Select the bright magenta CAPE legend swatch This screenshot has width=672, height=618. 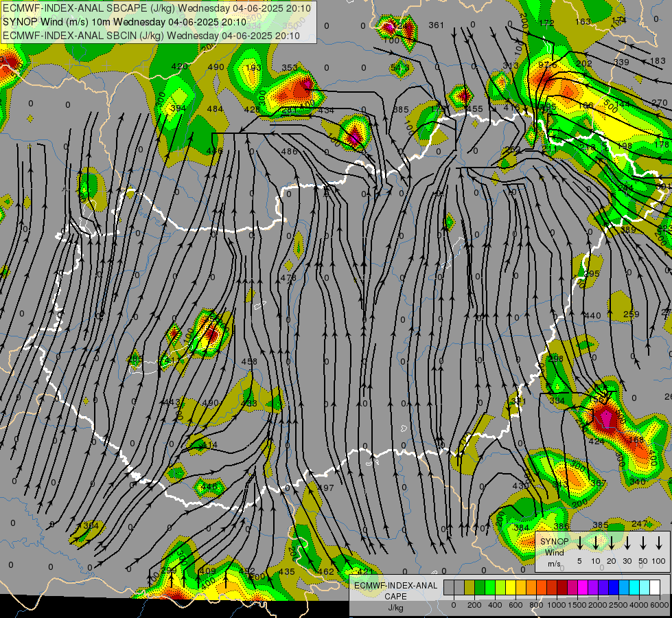583,588
